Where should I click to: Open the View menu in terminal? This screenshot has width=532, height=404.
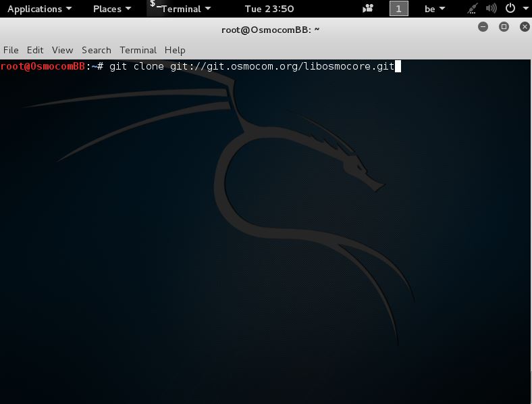[x=62, y=50]
